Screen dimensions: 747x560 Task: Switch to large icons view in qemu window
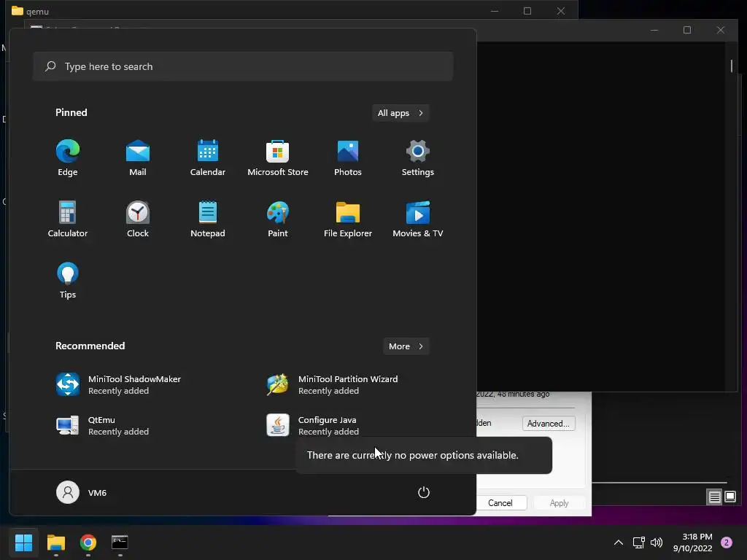(730, 497)
